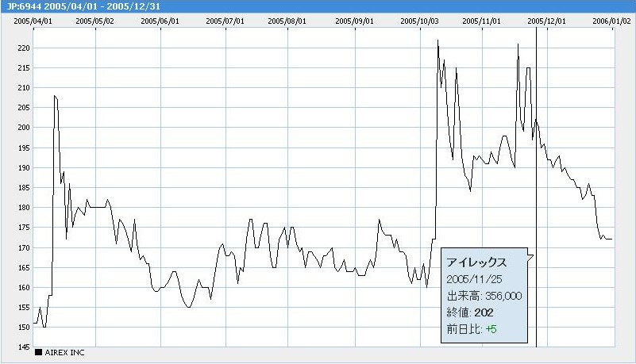
Task: Click the 215 price axis label
Action: pyautogui.click(x=24, y=68)
